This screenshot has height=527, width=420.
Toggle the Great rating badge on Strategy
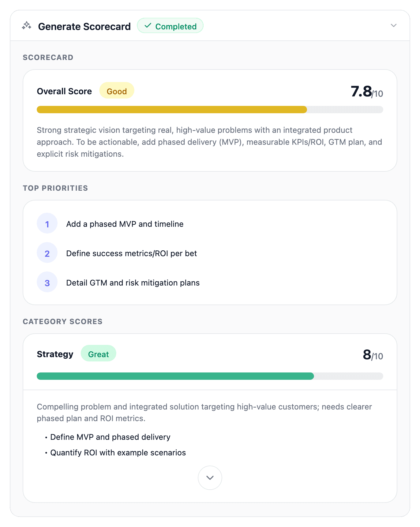(x=98, y=354)
